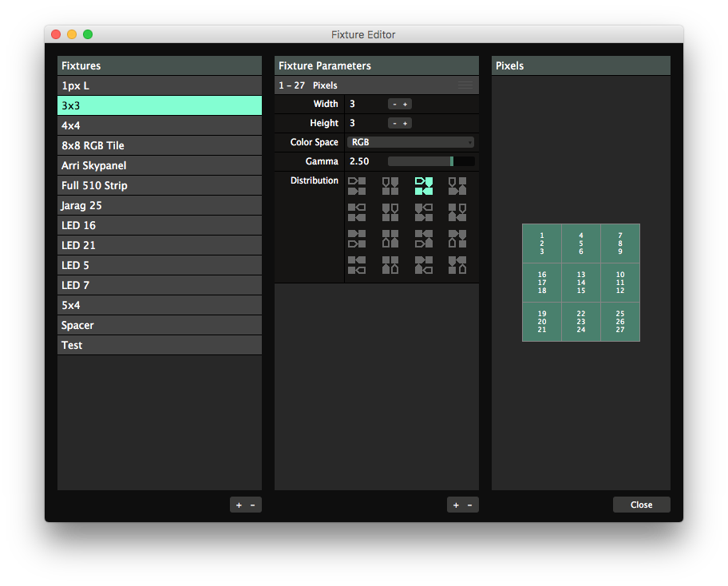728x586 pixels.
Task: Decrease Width with the minus stepper
Action: pyautogui.click(x=394, y=104)
